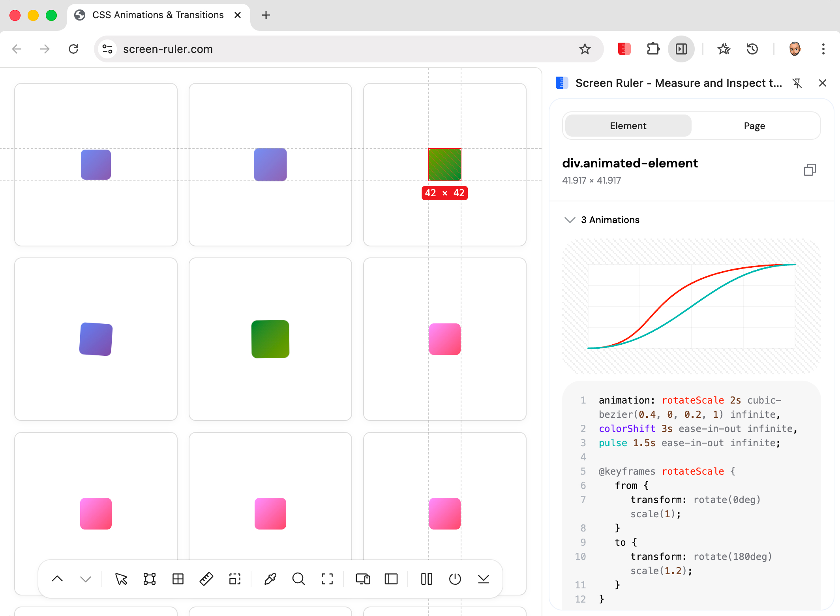
Task: Select the ruler measure tool
Action: pos(206,579)
